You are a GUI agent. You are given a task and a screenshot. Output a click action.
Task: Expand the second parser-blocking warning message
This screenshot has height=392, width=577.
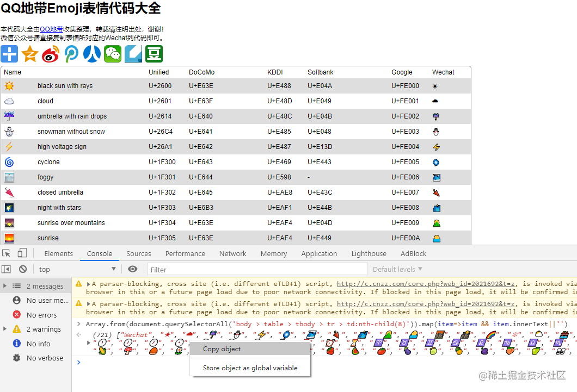89,304
